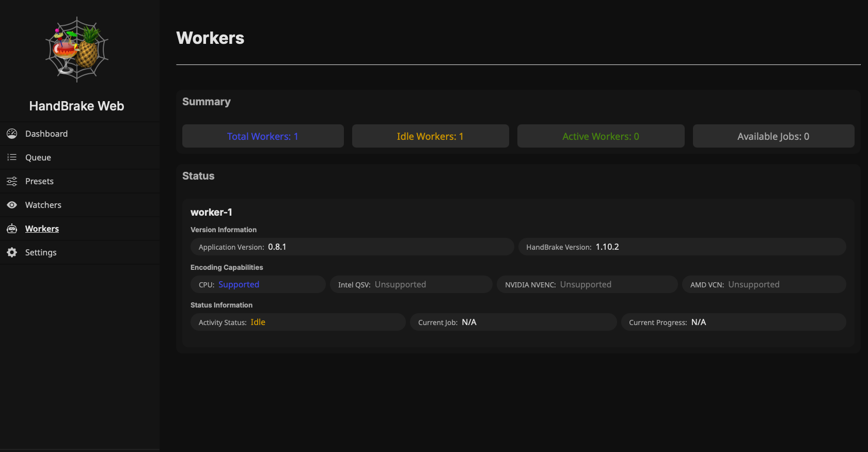Image resolution: width=868 pixels, height=452 pixels.
Task: Navigate to Watchers
Action: pos(43,205)
